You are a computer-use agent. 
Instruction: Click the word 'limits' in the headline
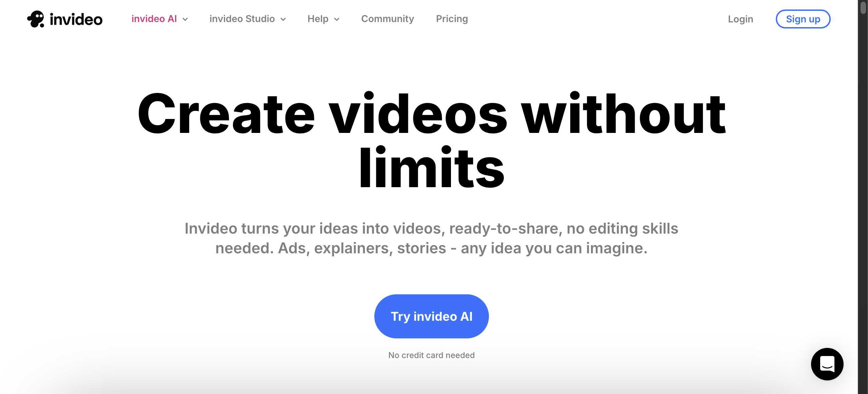point(431,168)
